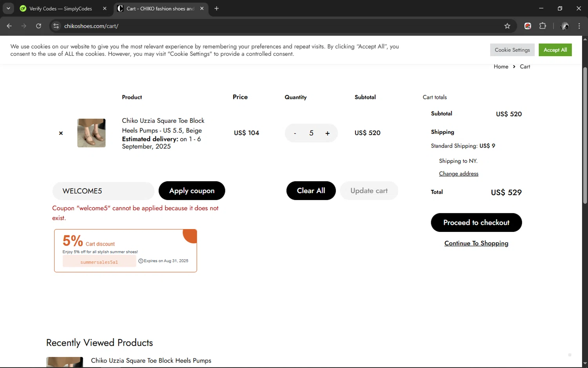Open a new browser tab

coord(216,9)
